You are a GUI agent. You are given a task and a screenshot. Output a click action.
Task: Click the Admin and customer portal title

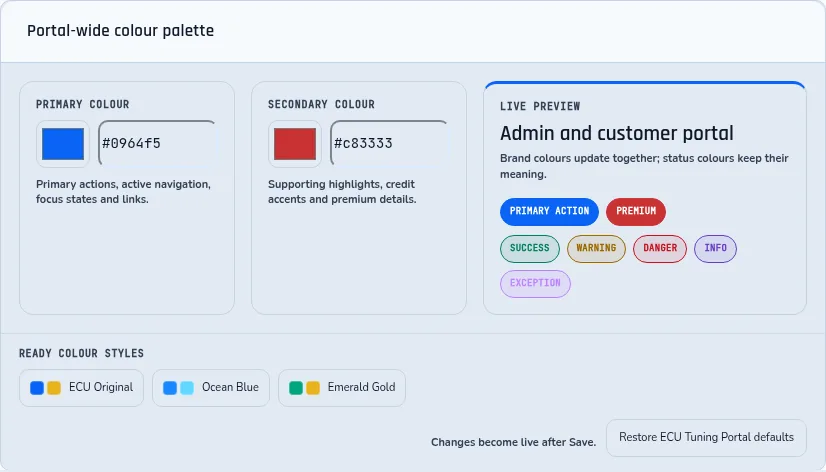tap(616, 133)
